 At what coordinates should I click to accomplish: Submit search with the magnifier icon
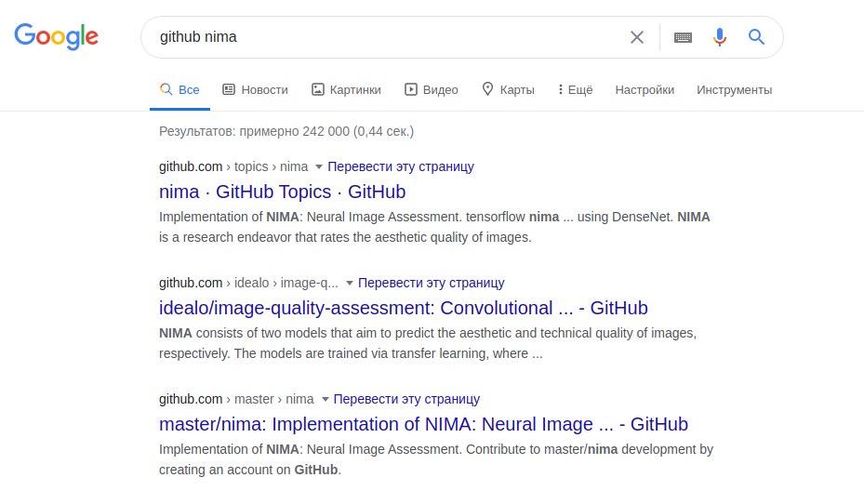point(756,37)
